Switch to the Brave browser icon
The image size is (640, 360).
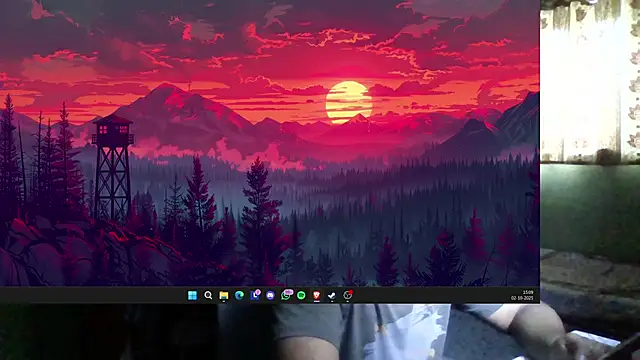[316, 295]
